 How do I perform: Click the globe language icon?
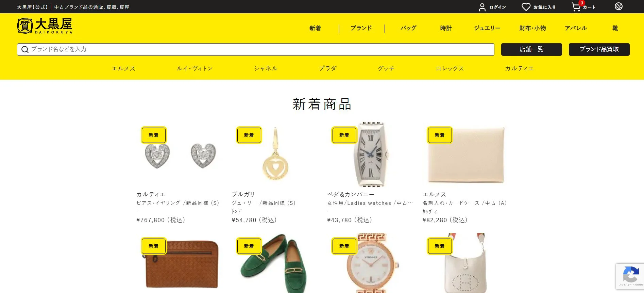point(618,6)
